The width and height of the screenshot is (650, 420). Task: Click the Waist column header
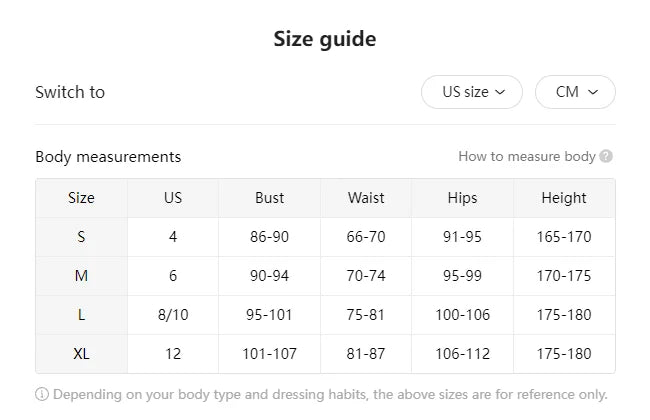[366, 198]
